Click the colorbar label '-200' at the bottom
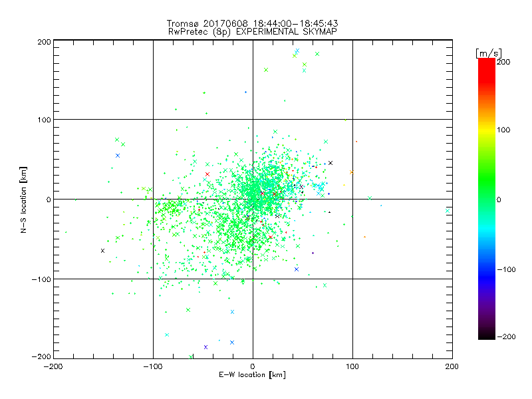 point(506,336)
